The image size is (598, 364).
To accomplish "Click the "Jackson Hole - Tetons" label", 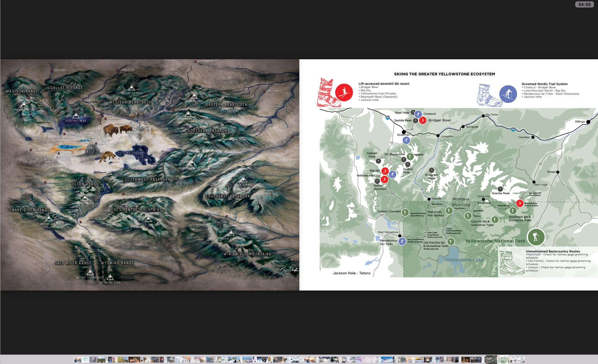I will pyautogui.click(x=352, y=273).
